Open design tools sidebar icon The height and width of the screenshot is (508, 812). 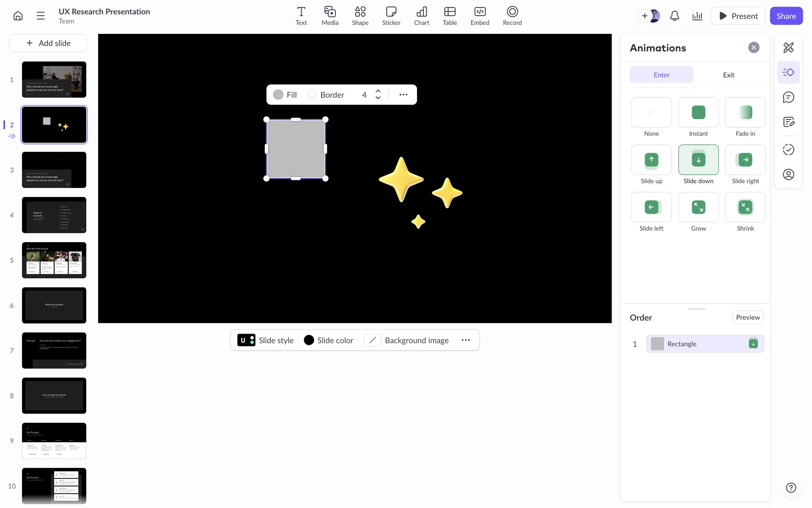coord(788,47)
